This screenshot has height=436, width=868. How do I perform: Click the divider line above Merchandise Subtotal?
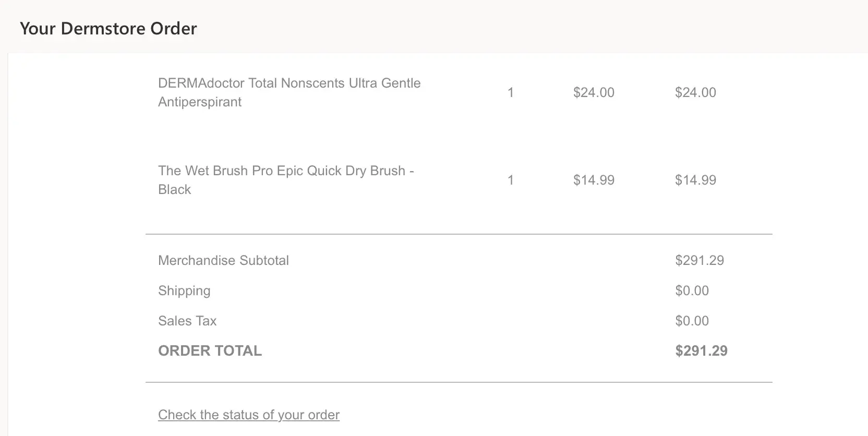459,234
